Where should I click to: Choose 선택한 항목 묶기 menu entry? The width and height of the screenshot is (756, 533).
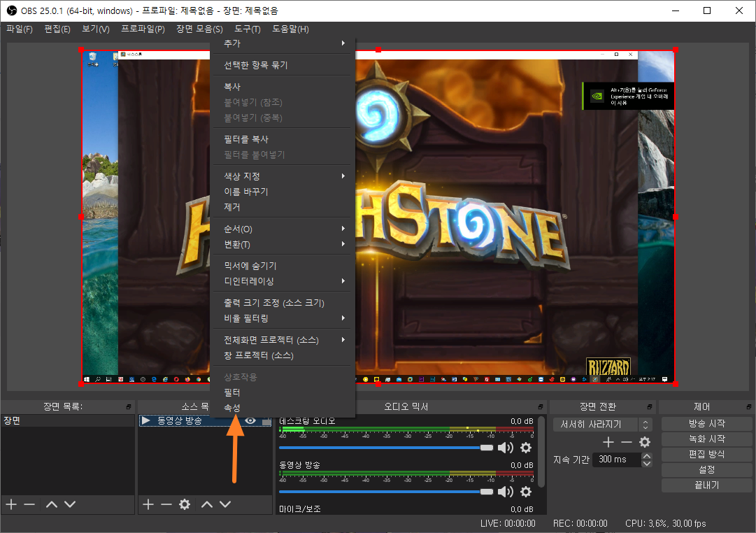(x=284, y=64)
